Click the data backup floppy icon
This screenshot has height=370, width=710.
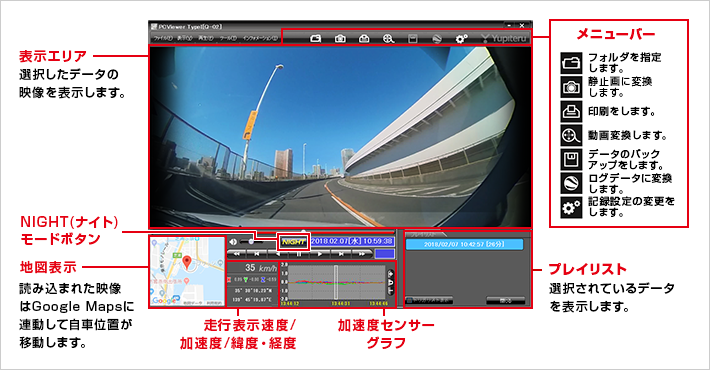click(x=413, y=39)
